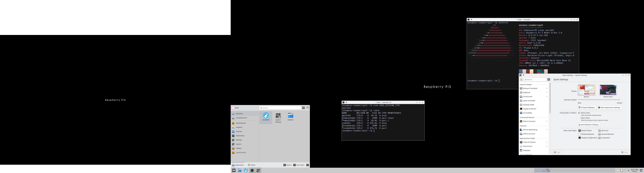Click More Behavior Settings... button
This screenshot has height=173, width=644.
click(589, 124)
